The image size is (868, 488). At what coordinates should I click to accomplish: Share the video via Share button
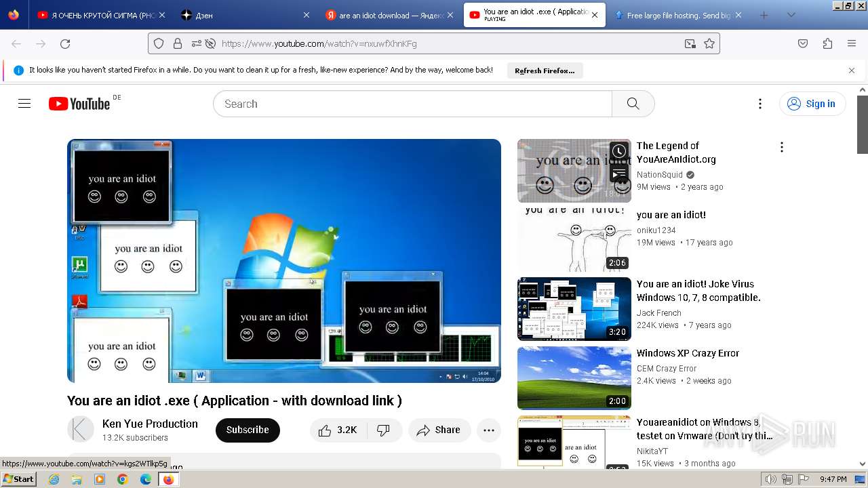[439, 430]
